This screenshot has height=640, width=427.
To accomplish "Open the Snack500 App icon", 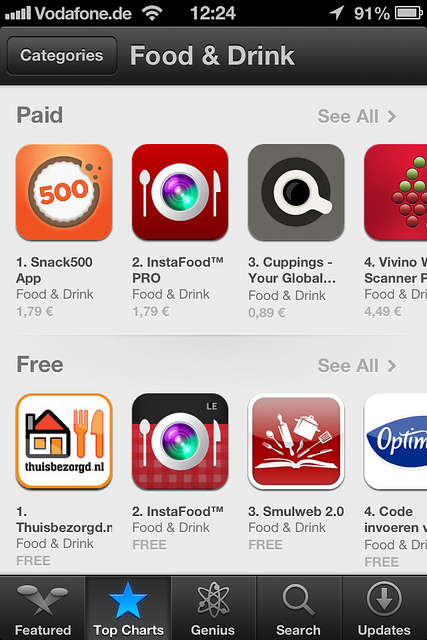I will pyautogui.click(x=64, y=192).
